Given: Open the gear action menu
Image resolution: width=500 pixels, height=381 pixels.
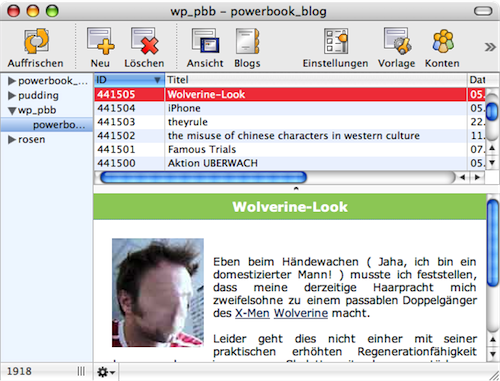Looking at the screenshot, I should [x=106, y=372].
